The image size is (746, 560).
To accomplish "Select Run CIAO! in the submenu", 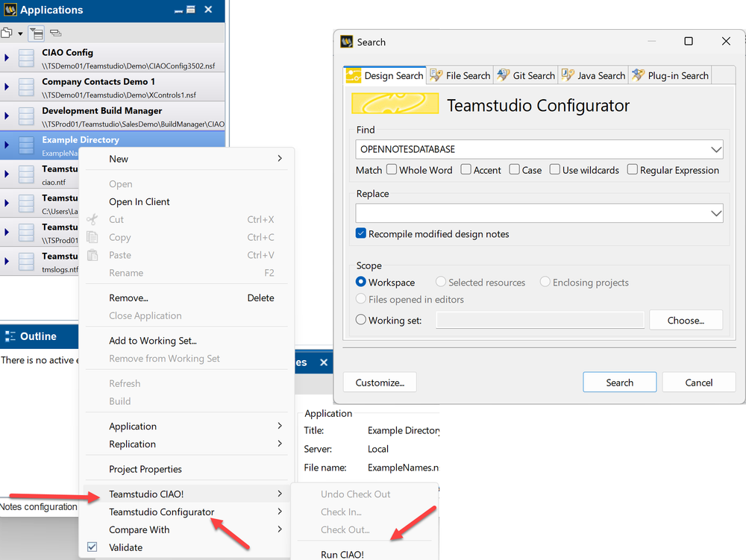I will click(342, 554).
